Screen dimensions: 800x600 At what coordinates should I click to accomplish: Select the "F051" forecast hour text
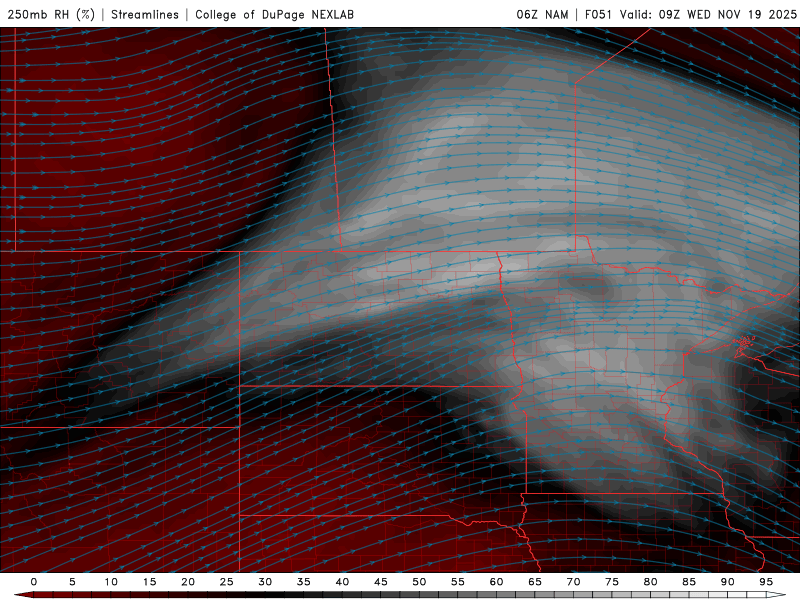point(598,14)
